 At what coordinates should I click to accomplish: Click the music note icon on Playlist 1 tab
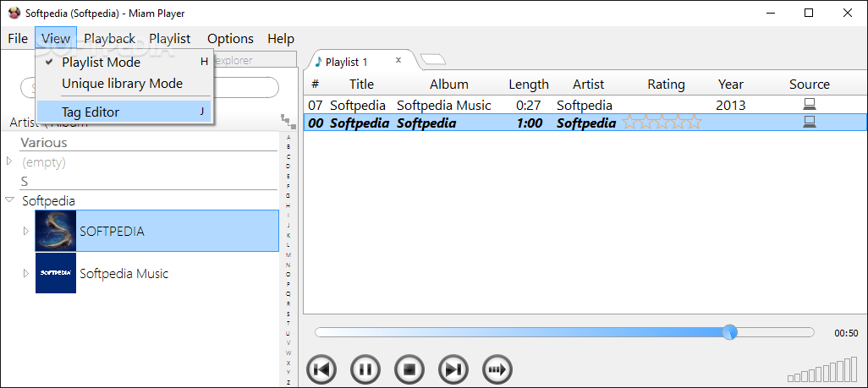tap(318, 62)
